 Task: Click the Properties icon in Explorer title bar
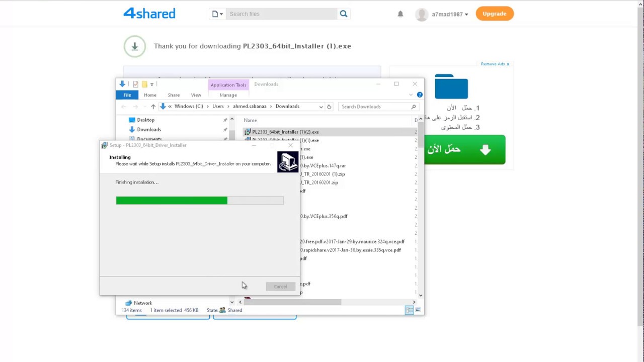pyautogui.click(x=135, y=84)
